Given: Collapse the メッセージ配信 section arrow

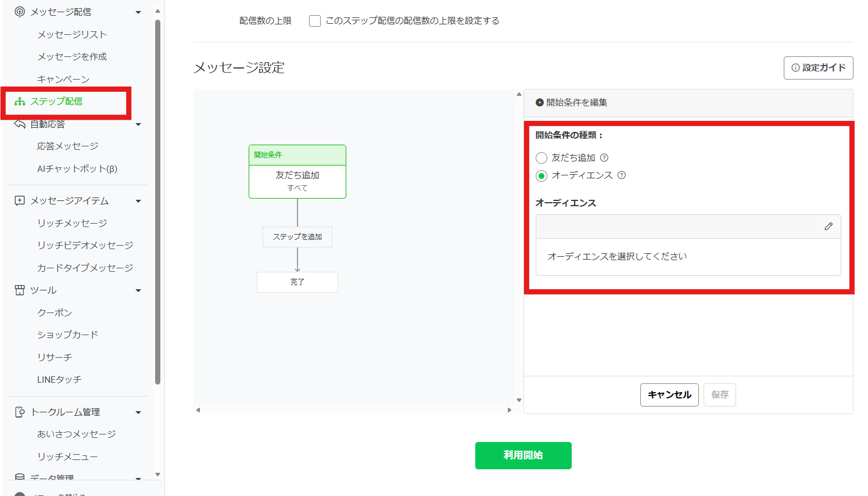Looking at the screenshot, I should point(138,12).
